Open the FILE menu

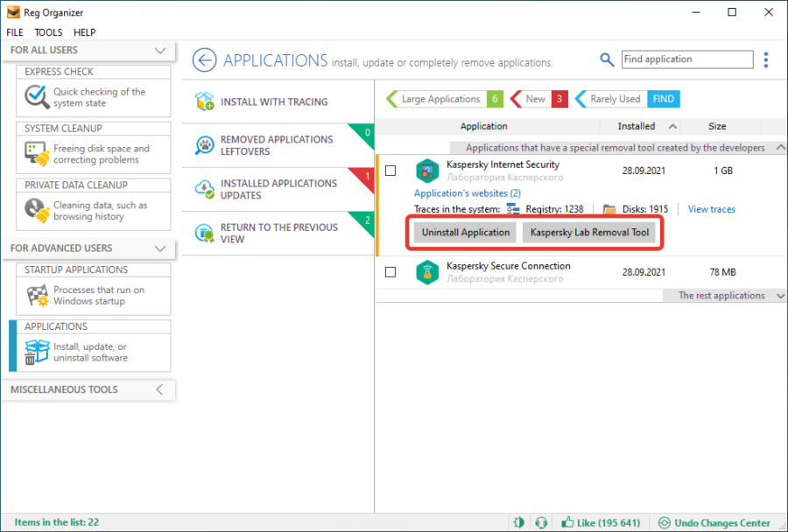pos(15,32)
